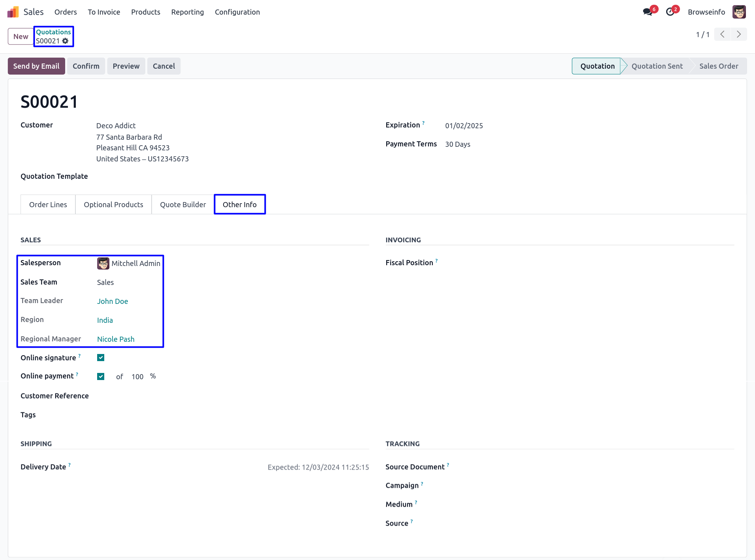
Task: Click the Sales app logo icon
Action: [13, 12]
